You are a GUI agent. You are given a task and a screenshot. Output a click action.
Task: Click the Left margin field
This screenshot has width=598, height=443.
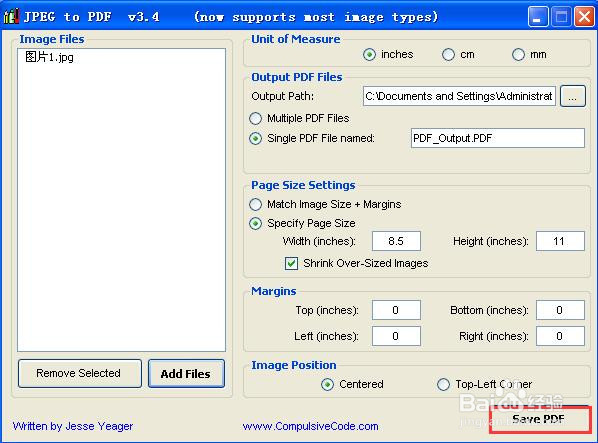tap(396, 336)
